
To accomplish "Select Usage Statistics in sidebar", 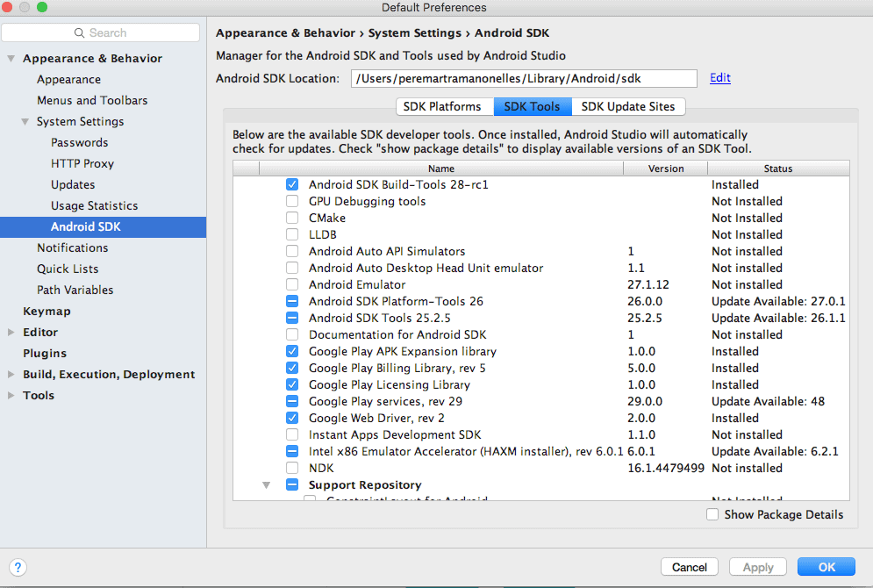I will (95, 206).
